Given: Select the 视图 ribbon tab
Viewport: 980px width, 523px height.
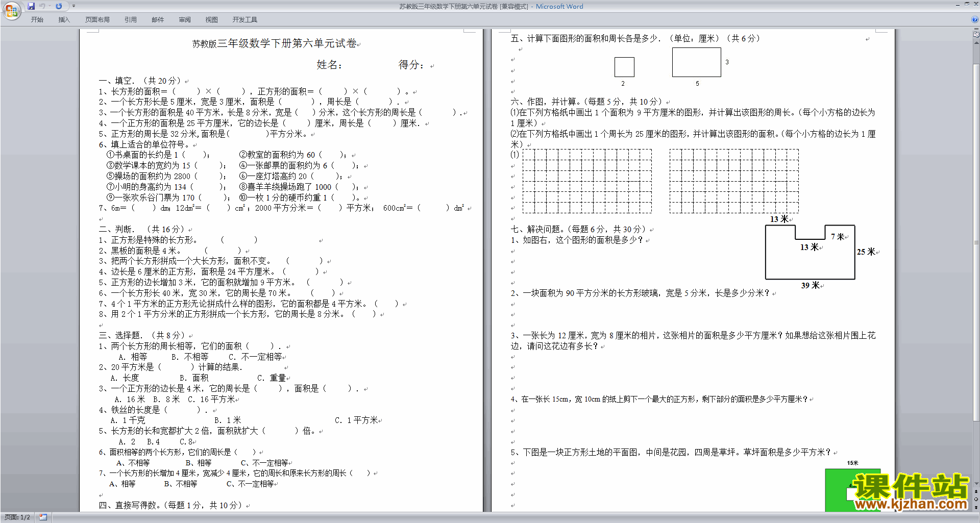Looking at the screenshot, I should point(212,20).
